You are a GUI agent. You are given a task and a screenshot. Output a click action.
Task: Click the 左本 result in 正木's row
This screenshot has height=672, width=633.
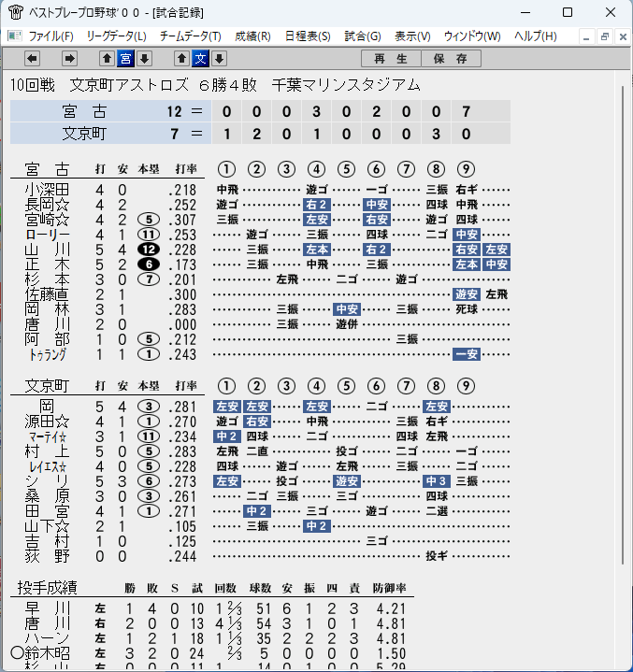(x=467, y=265)
